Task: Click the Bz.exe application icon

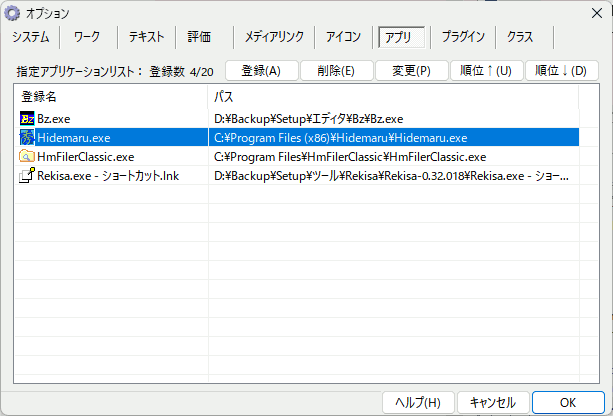Action: [x=27, y=118]
